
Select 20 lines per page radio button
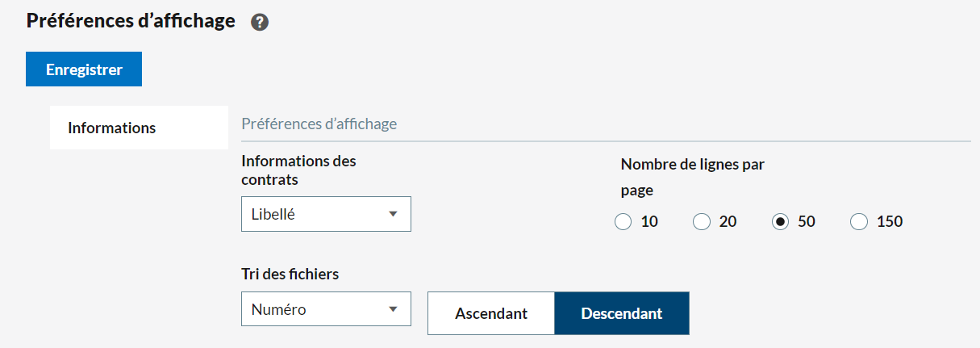702,221
